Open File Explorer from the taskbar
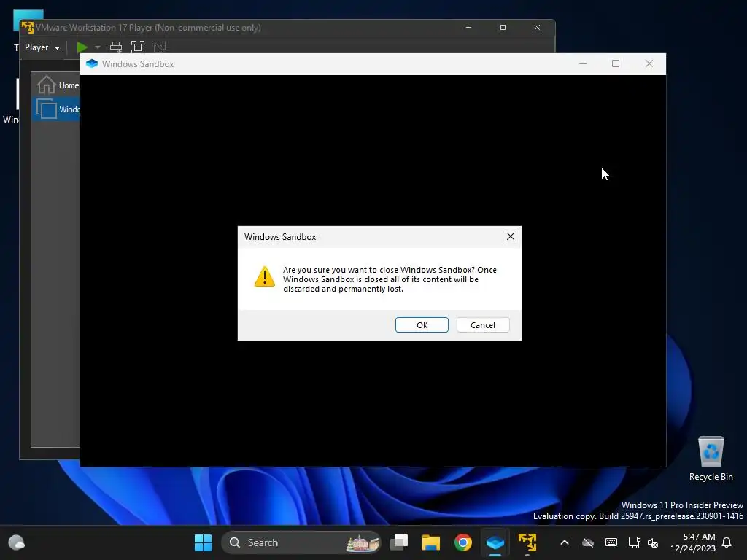The height and width of the screenshot is (560, 747). pyautogui.click(x=430, y=542)
